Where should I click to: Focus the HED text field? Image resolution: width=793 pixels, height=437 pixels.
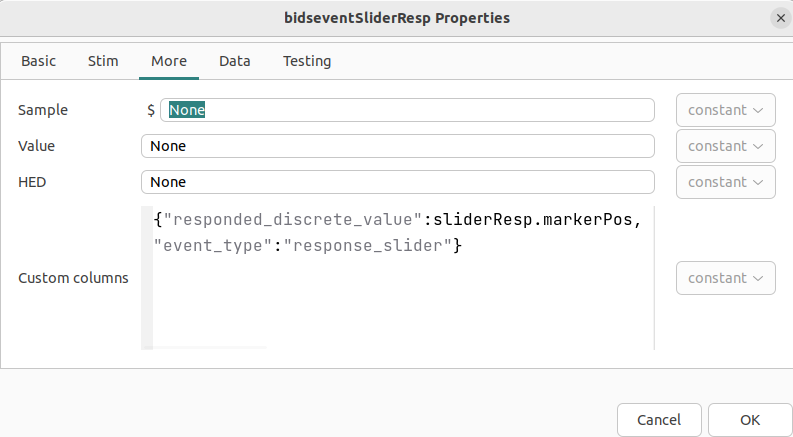pos(398,182)
